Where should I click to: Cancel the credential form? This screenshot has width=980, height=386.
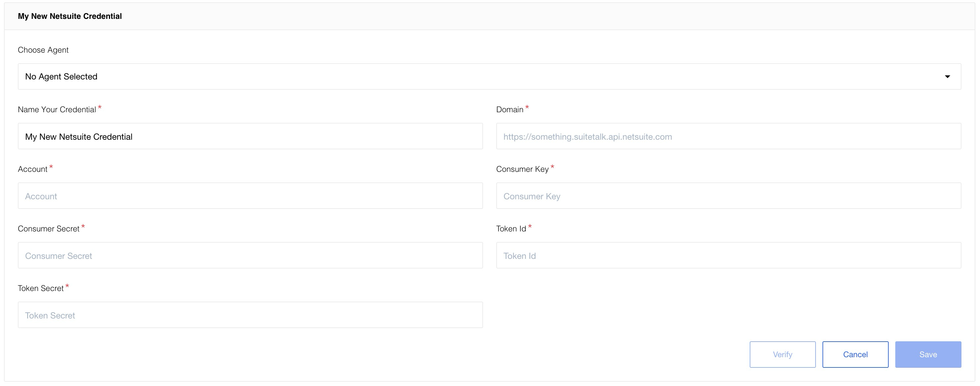(x=855, y=355)
